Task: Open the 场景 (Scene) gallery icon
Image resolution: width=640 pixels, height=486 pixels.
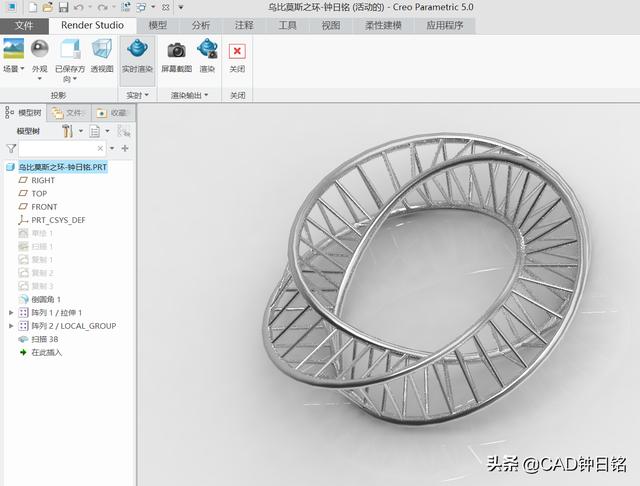Action: [13, 49]
